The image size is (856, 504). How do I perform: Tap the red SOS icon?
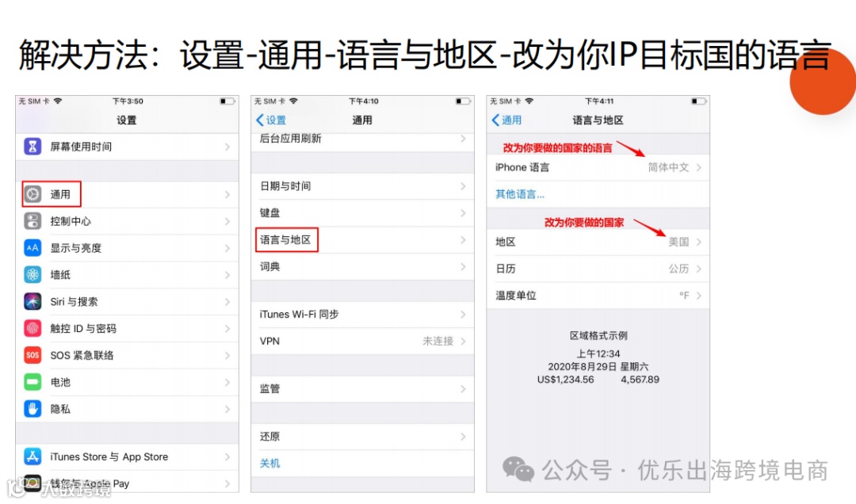(32, 355)
